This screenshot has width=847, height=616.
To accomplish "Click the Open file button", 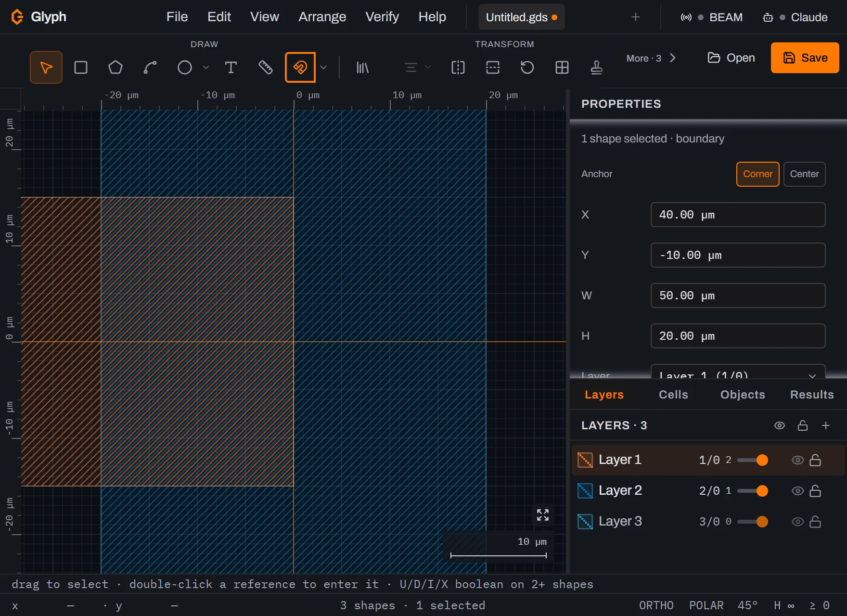I will [731, 58].
